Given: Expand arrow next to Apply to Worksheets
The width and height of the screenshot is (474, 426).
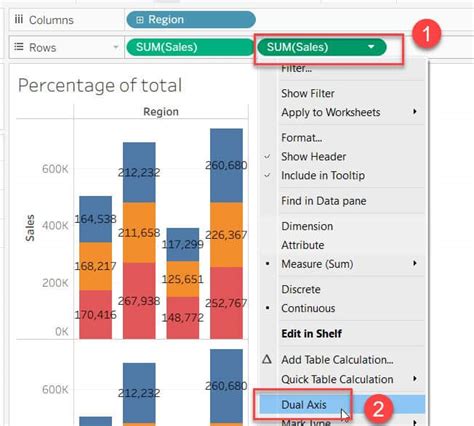Looking at the screenshot, I should tap(415, 111).
